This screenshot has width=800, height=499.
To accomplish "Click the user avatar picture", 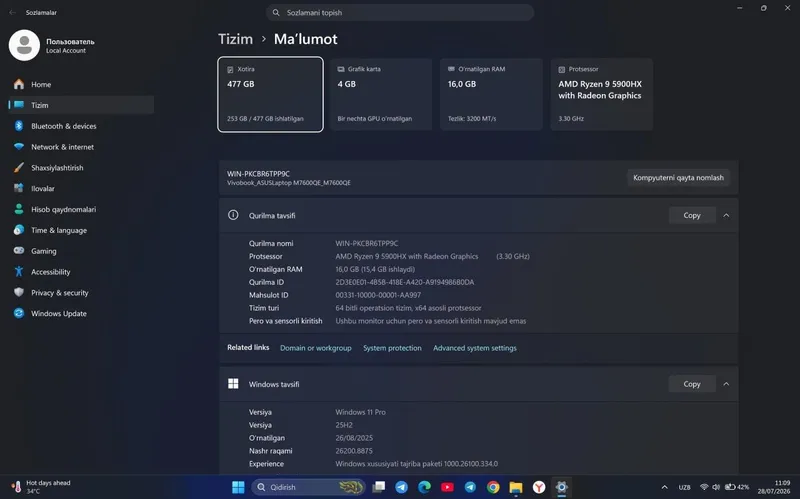I will pos(24,45).
